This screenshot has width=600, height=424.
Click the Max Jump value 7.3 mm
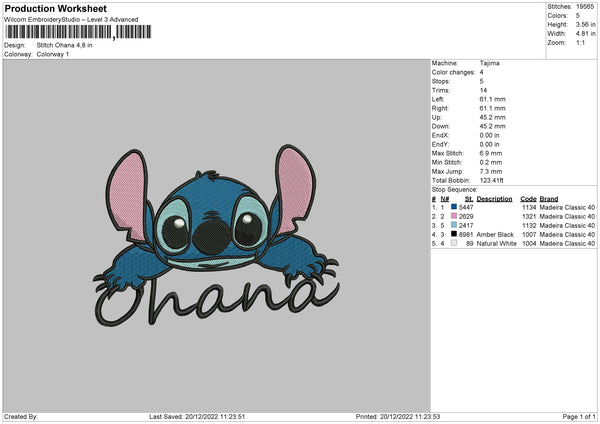tap(491, 171)
